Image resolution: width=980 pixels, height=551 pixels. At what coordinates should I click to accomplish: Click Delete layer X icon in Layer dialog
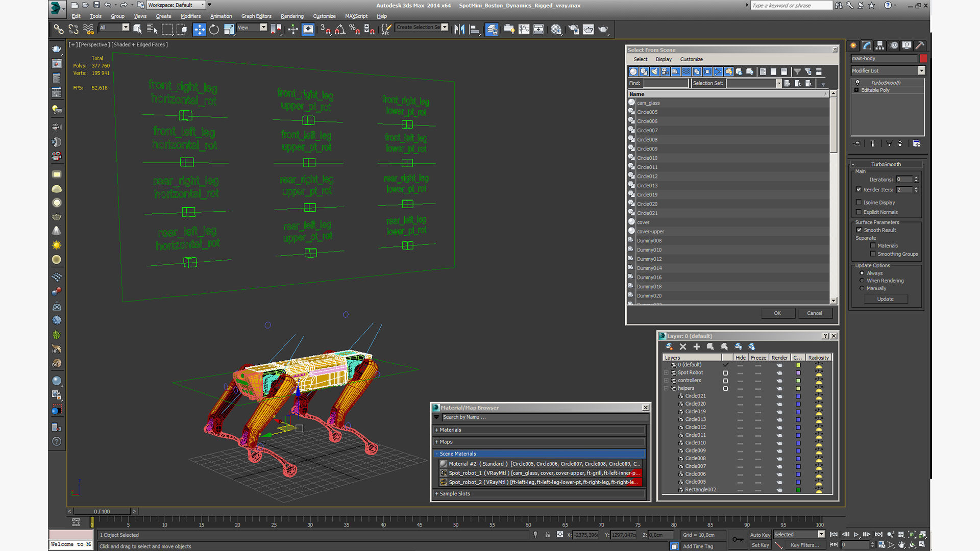click(x=683, y=347)
